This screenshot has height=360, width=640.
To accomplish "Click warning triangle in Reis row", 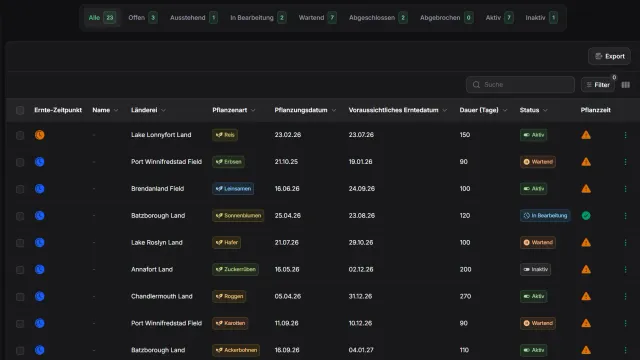I will click(586, 135).
